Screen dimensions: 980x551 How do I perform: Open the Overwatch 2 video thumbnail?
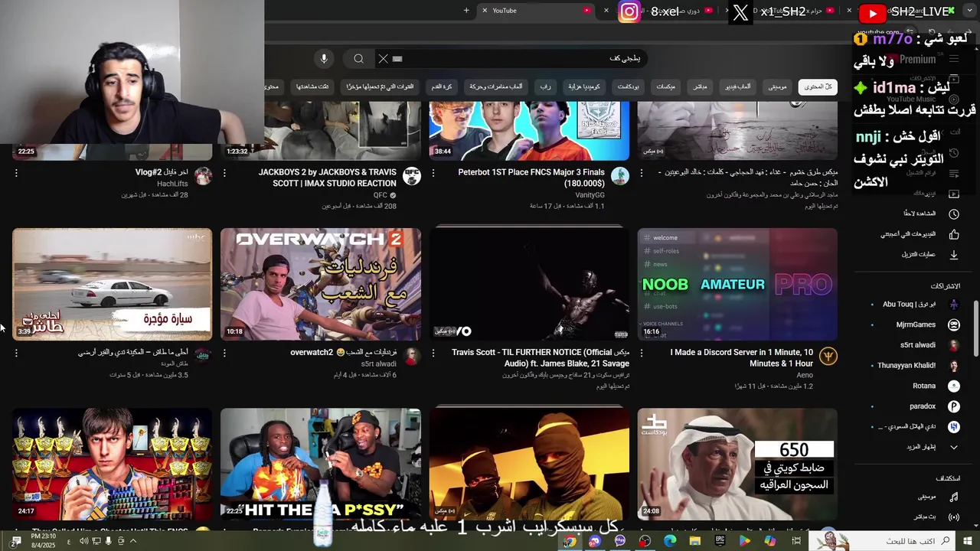coord(321,284)
